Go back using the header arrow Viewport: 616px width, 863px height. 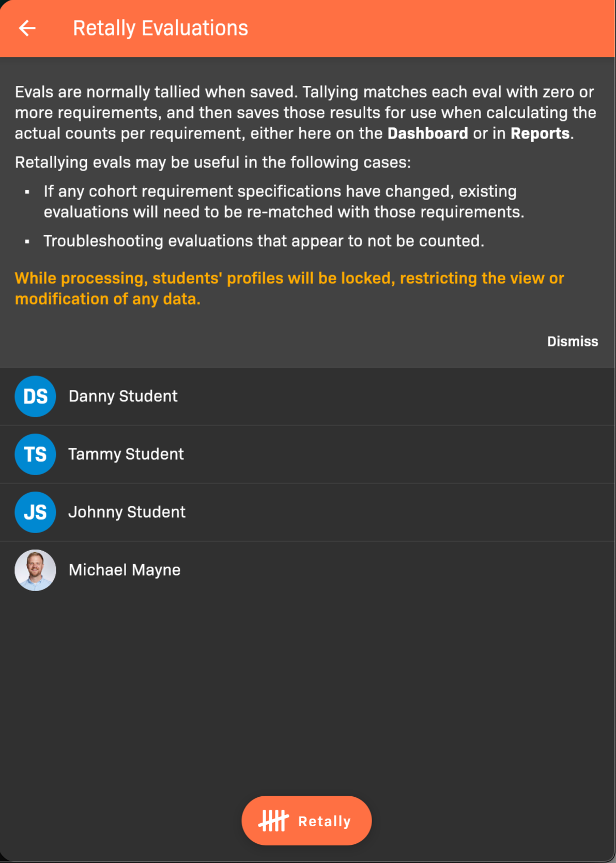click(x=27, y=28)
